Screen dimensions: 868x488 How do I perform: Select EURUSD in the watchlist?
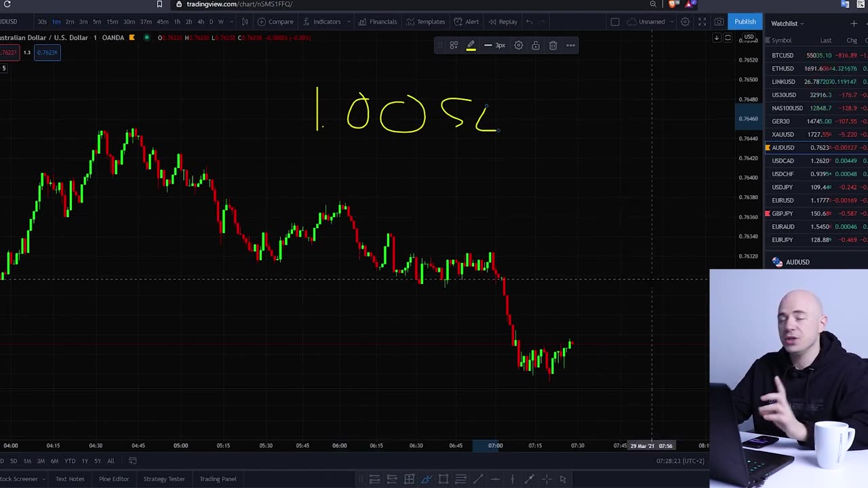[x=817, y=201]
